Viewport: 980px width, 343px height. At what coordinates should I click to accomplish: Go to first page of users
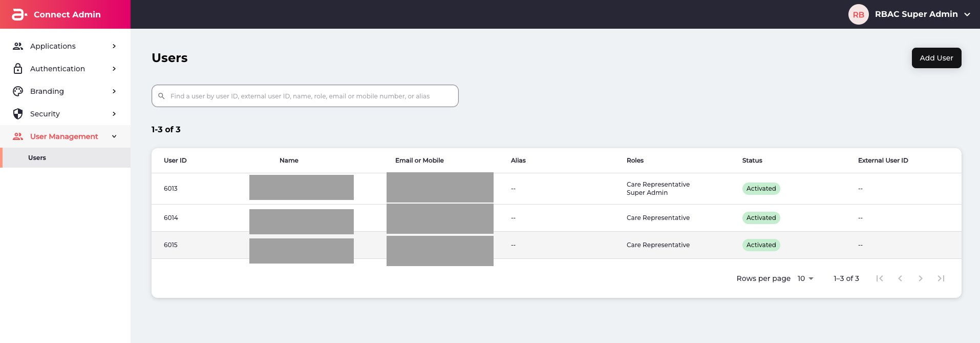(x=880, y=278)
